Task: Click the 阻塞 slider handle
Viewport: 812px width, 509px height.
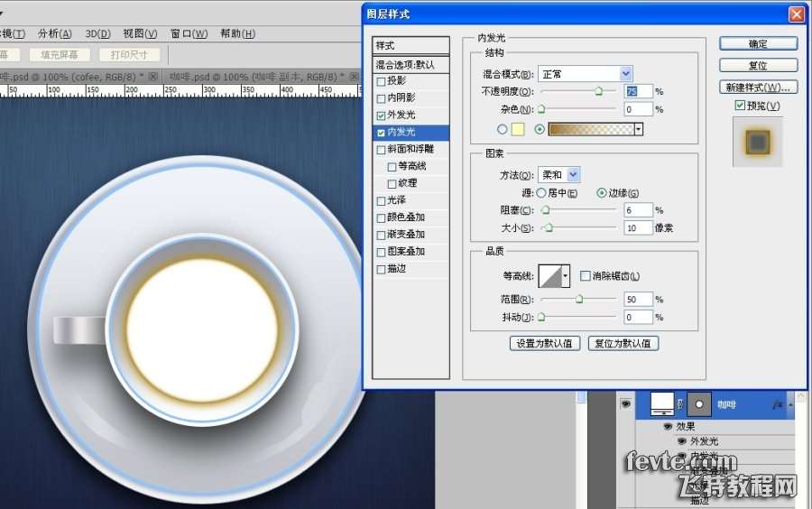Action: tap(546, 209)
